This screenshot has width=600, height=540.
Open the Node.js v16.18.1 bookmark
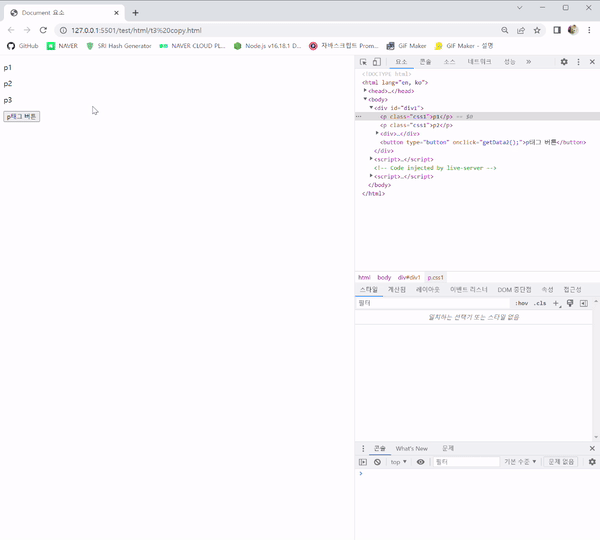[x=267, y=46]
